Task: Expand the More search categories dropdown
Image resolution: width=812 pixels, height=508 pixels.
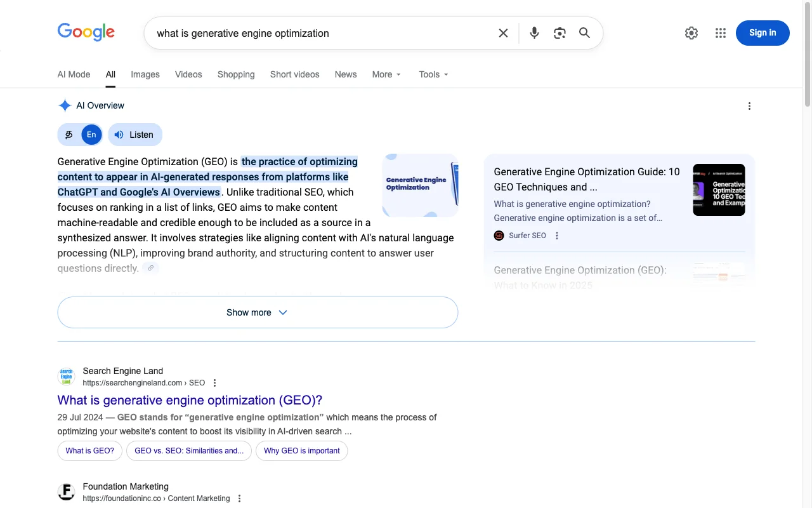Action: pyautogui.click(x=386, y=74)
